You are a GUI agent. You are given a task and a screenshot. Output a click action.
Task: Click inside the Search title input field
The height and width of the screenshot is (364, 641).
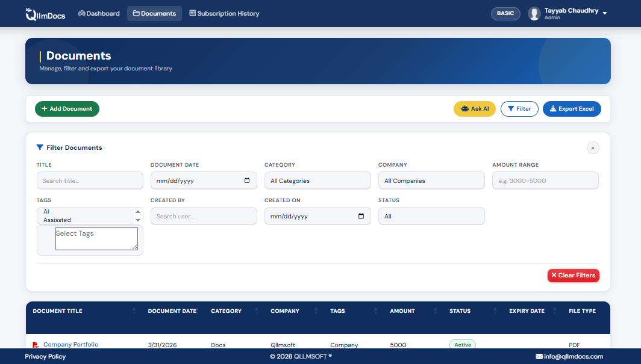click(x=89, y=180)
